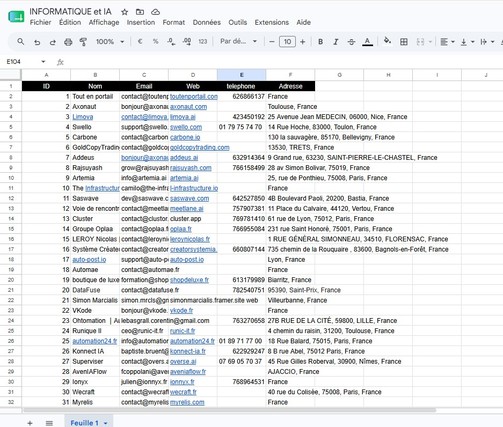Viewport: 503px width, 427px height.
Task: Click the undo arrow icon
Action: [37, 42]
